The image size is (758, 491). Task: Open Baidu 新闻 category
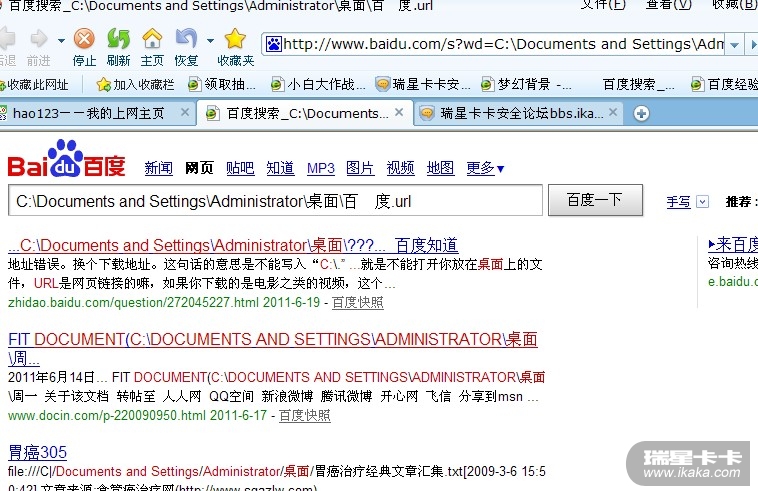159,168
